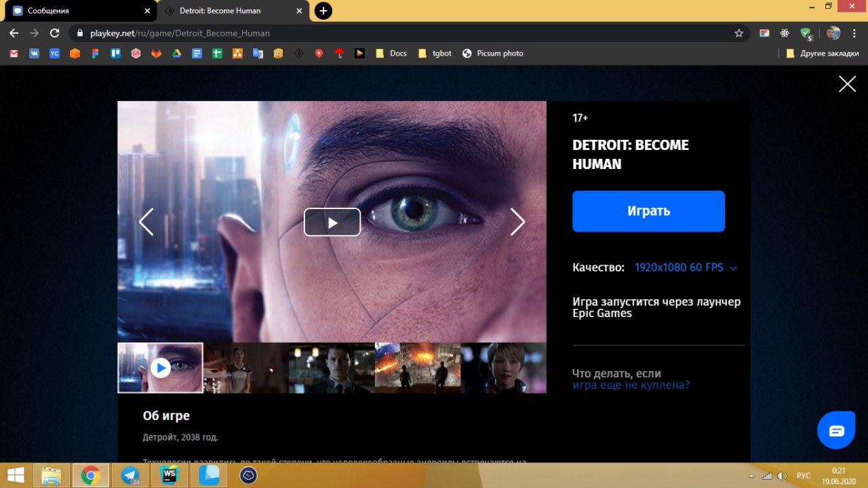The width and height of the screenshot is (868, 488).
Task: Open the Google Drive bookmark icon
Action: [x=176, y=53]
